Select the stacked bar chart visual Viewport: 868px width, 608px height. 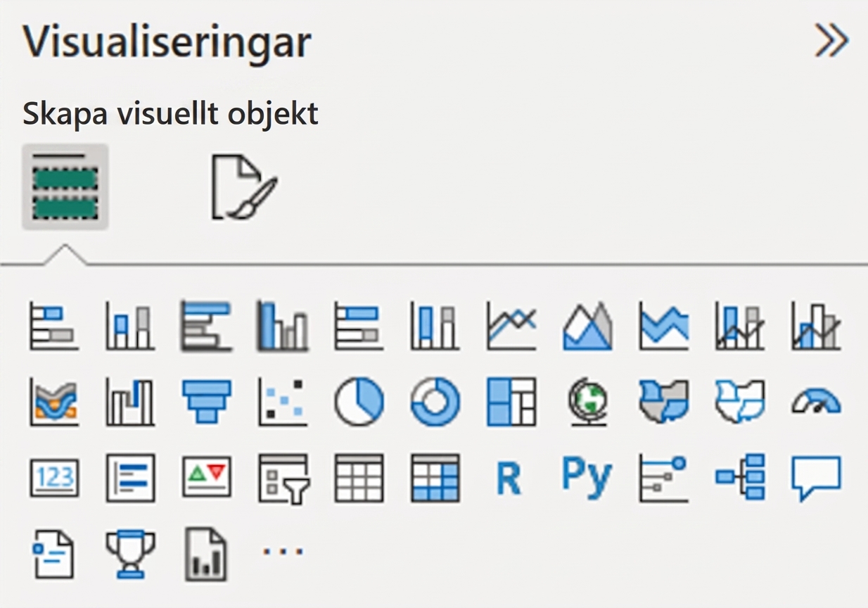pos(54,326)
